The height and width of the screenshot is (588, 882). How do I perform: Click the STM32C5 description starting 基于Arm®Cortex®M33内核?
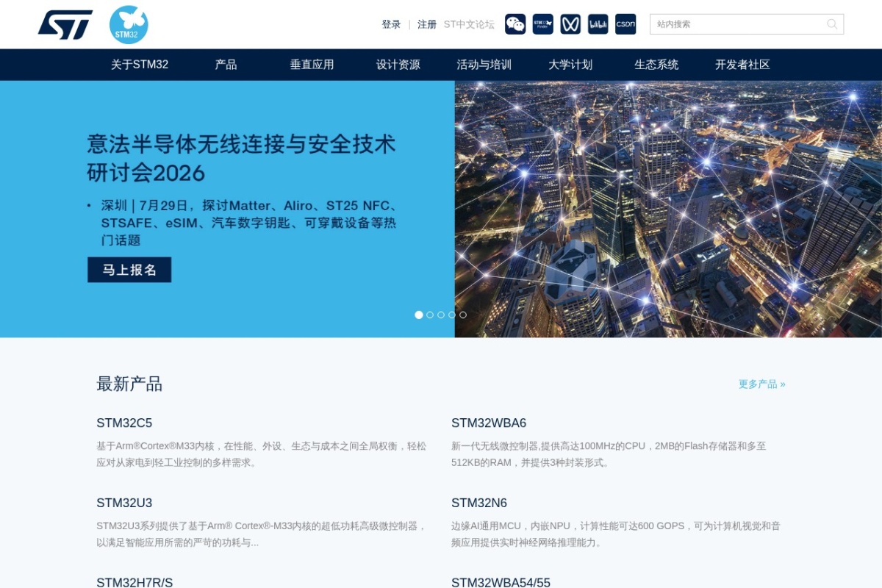point(261,454)
